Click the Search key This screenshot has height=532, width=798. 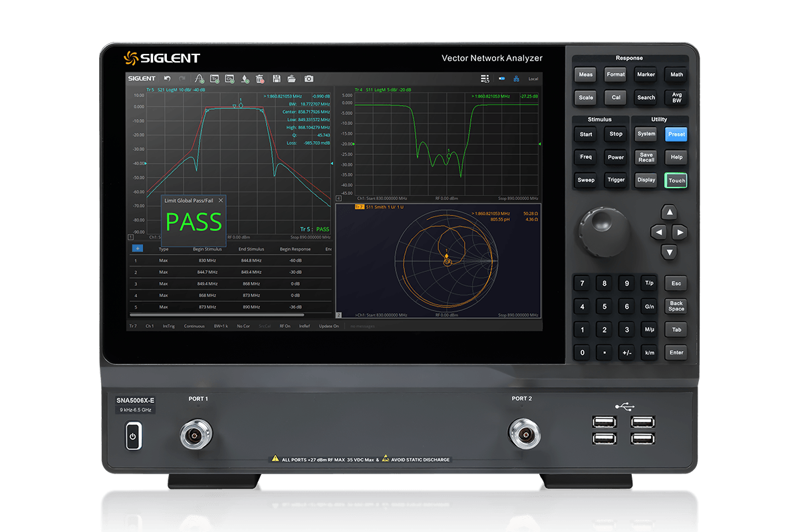coord(646,97)
